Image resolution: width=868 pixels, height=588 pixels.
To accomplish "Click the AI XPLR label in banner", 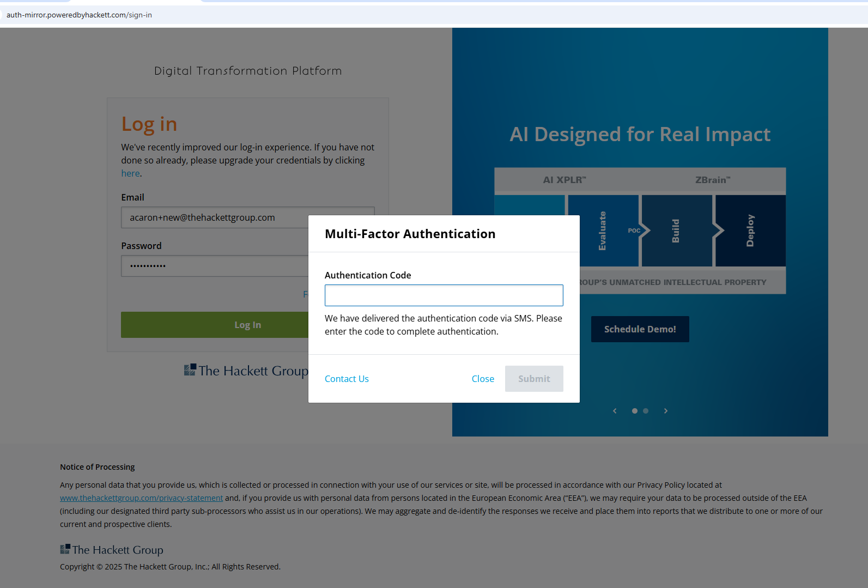I will [x=564, y=180].
